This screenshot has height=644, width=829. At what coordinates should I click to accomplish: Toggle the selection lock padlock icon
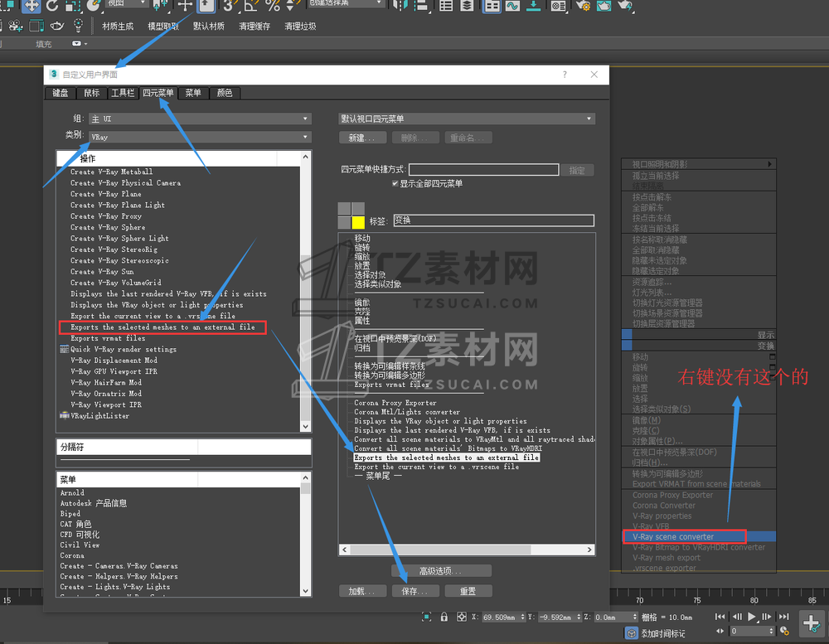coord(444,617)
